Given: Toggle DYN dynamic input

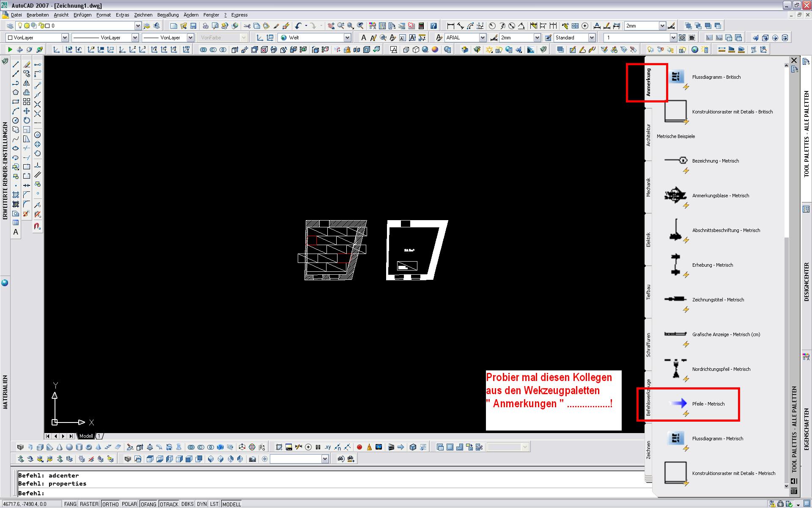Looking at the screenshot, I should coord(202,504).
